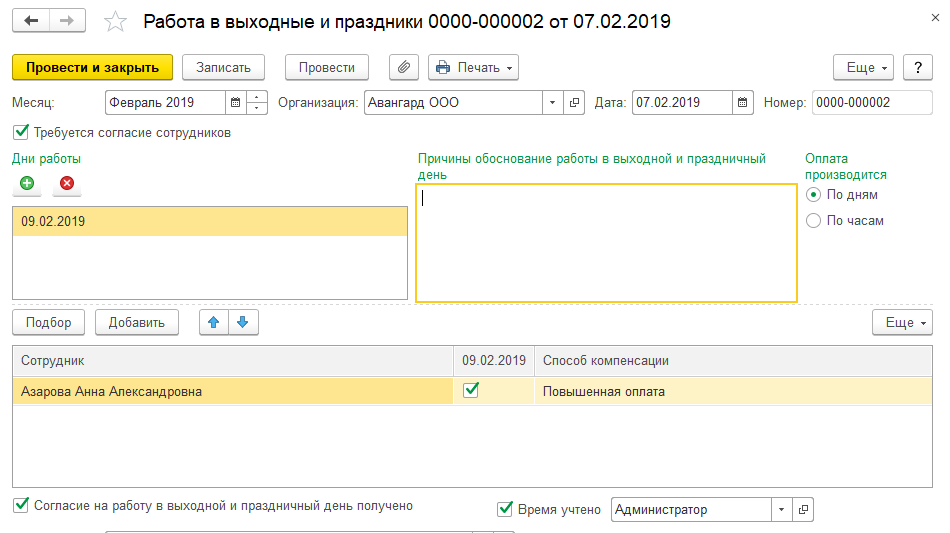Toggle Согласие на работу получено checkbox
The width and height of the screenshot is (950, 533).
tap(21, 505)
